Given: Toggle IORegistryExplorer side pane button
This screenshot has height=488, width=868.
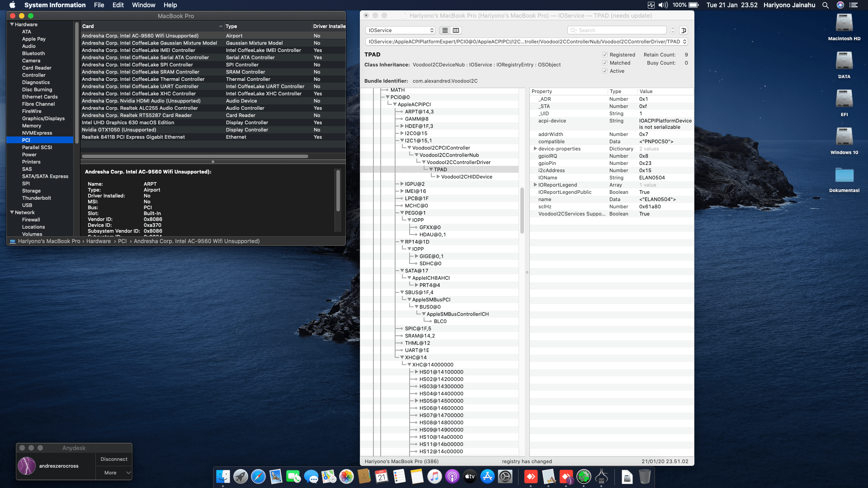Looking at the screenshot, I should pos(684,30).
